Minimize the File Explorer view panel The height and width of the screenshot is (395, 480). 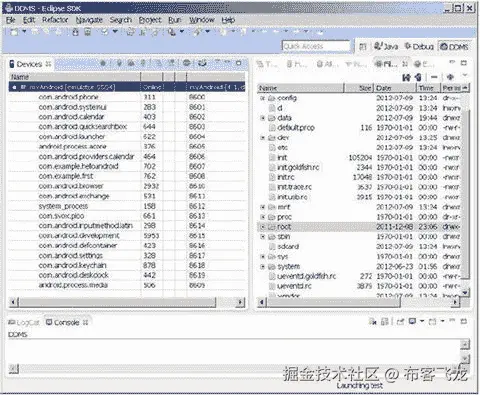(452, 62)
